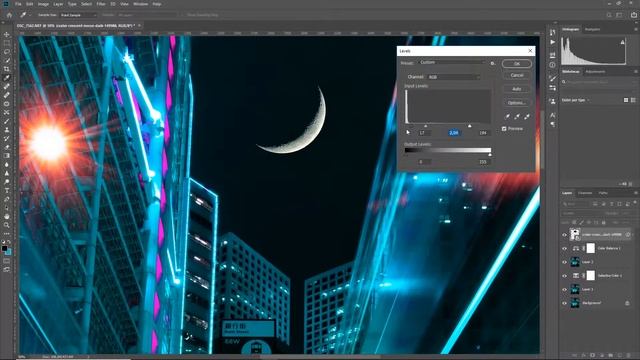Screen dimensions: 640x360
Task: Hide the Layer 2 layer
Action: (564, 262)
